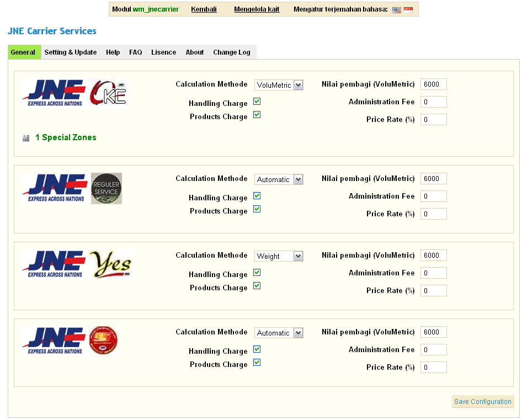Viewport: 522px width, 420px height.
Task: Toggle Products Charge for SS service
Action: [x=257, y=363]
